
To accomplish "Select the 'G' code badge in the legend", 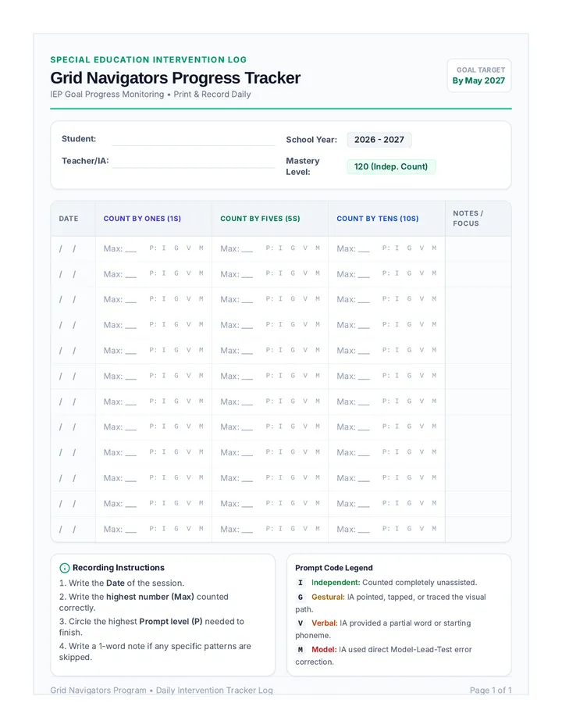I will [301, 597].
